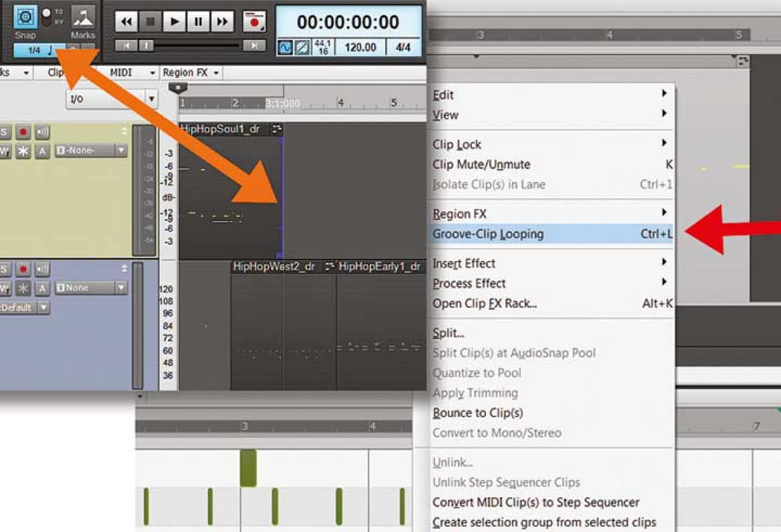Click the Rewind transport button
Image resolution: width=781 pixels, height=532 pixels.
[x=127, y=21]
